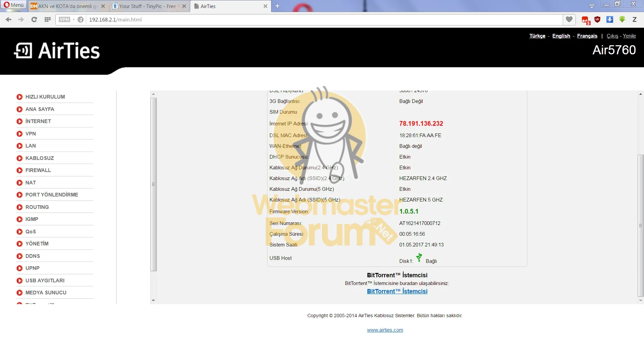Toggle the VPN badge in address bar
This screenshot has width=644, height=343.
click(x=64, y=19)
